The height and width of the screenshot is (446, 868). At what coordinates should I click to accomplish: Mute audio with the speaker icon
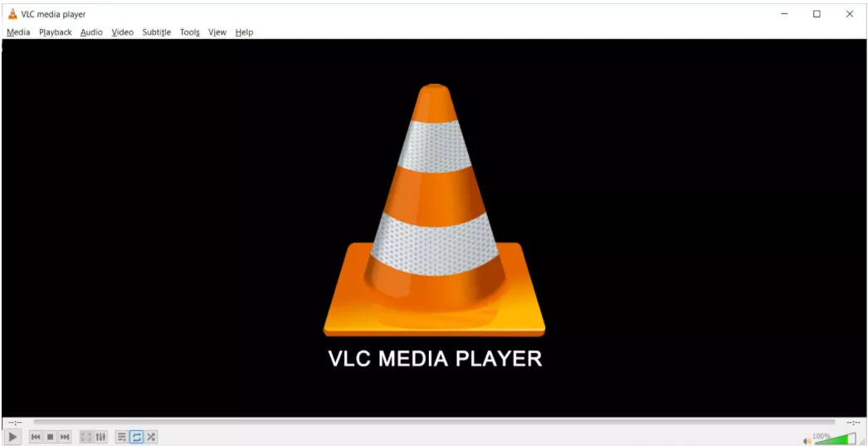pos(807,441)
